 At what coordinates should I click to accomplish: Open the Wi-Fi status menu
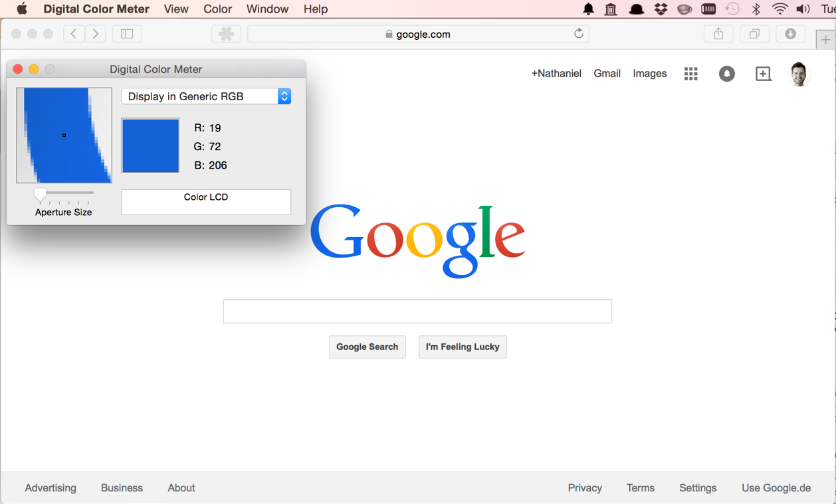[780, 9]
